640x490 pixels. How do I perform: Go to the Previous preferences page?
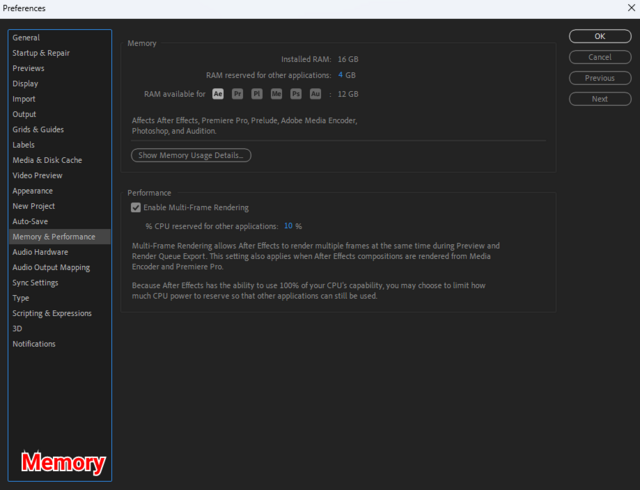600,78
